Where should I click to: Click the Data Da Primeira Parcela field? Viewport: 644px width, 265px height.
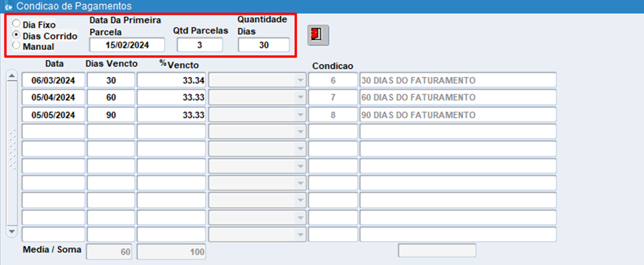(127, 45)
